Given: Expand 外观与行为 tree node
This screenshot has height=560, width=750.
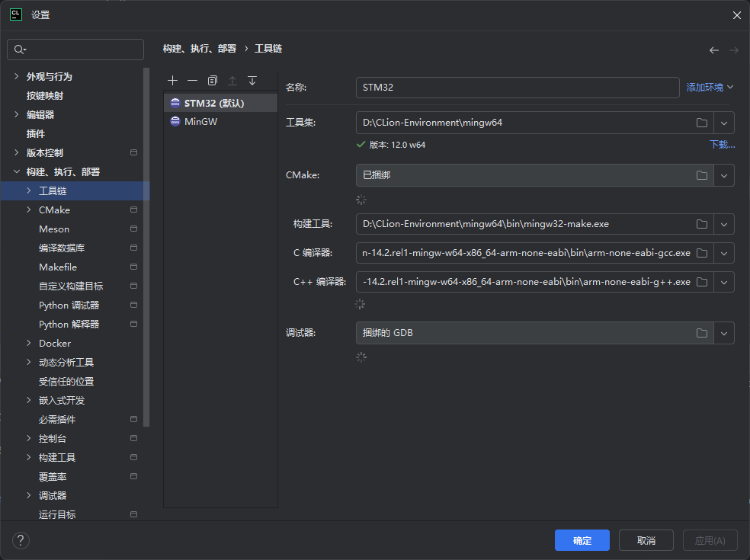Looking at the screenshot, I should pos(17,76).
